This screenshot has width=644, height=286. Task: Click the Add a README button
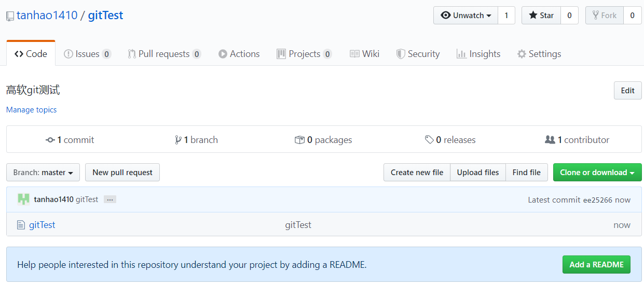[596, 265]
